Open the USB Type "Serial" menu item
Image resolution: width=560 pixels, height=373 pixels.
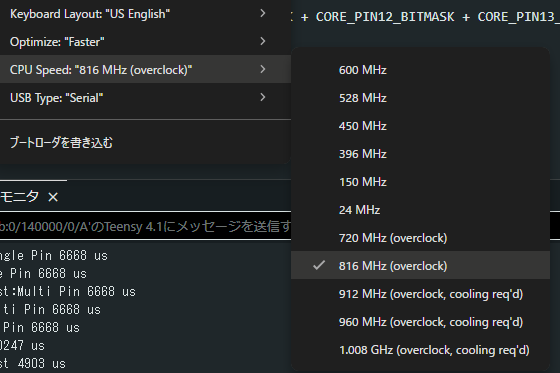click(x=145, y=98)
